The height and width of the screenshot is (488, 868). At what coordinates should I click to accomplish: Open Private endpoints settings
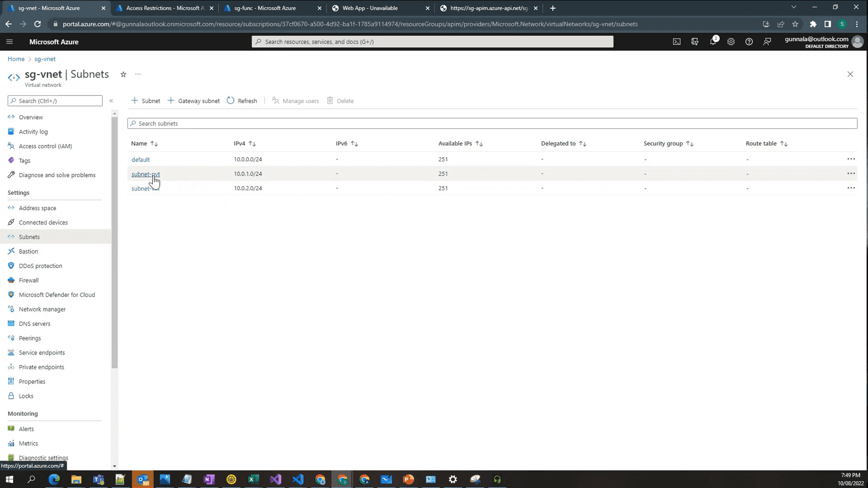pyautogui.click(x=41, y=367)
